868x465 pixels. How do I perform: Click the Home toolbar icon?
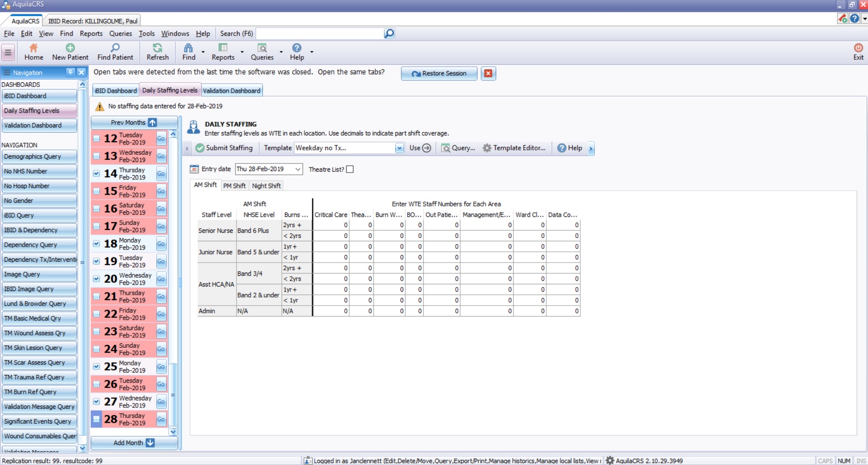tap(34, 48)
